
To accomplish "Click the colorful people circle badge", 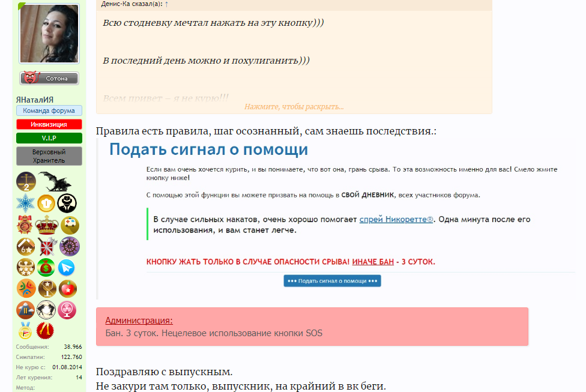I will pos(26,289).
